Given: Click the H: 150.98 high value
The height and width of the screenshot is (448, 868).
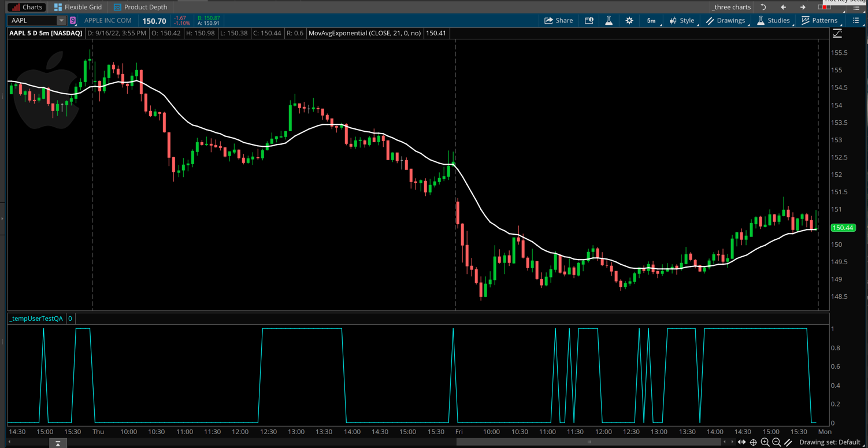Looking at the screenshot, I should pyautogui.click(x=201, y=33).
